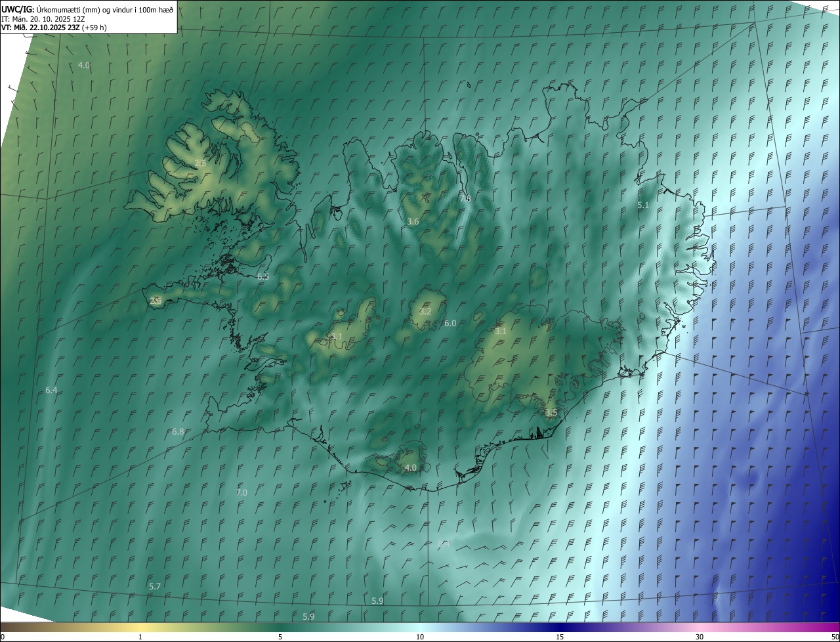
Task: Click the valid time line 'VT: Mið. 22.10.2025 23Z (+59 h)'
Action: coord(54,28)
